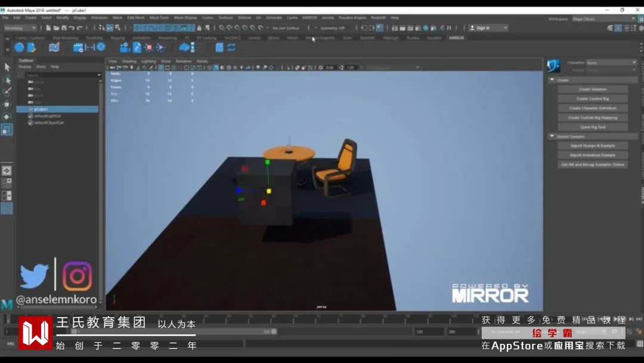Open the Sign In dropdown
Screen dimensions: 644x363
coord(488,28)
